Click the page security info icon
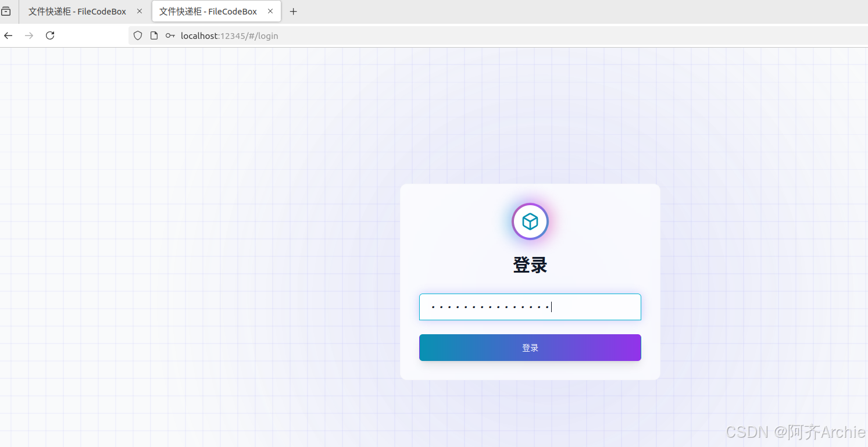Image resolution: width=868 pixels, height=447 pixels. [x=153, y=35]
